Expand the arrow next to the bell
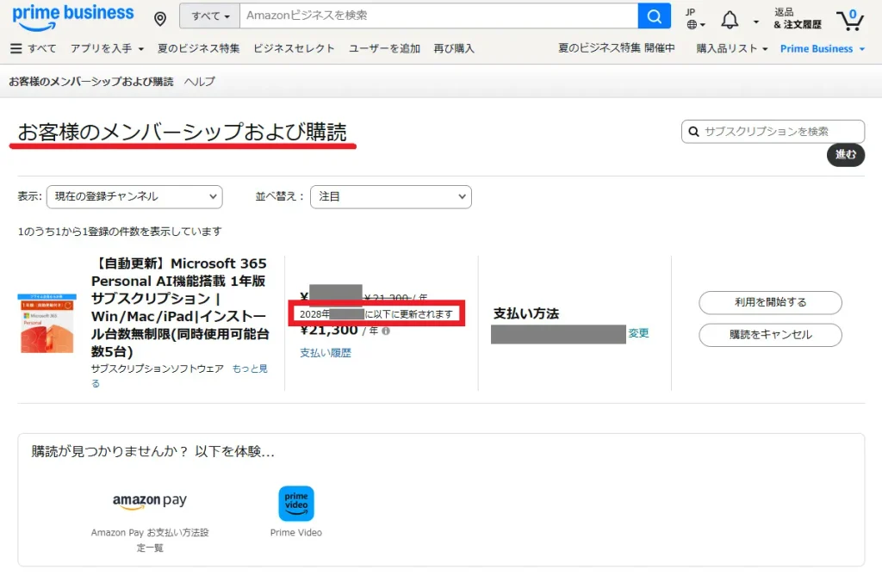 pyautogui.click(x=756, y=22)
